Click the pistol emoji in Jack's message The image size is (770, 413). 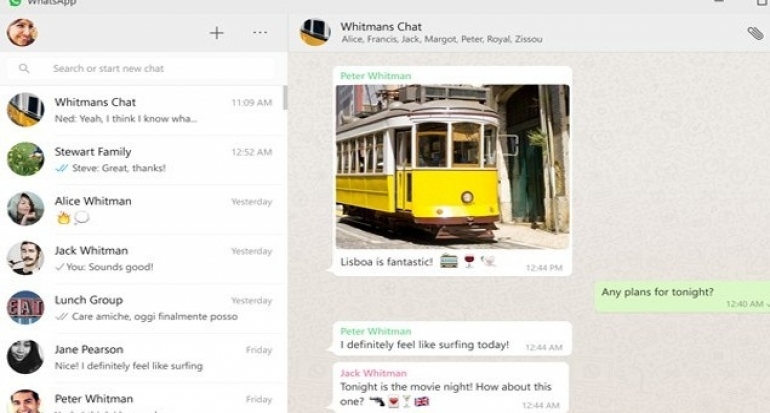pyautogui.click(x=377, y=402)
